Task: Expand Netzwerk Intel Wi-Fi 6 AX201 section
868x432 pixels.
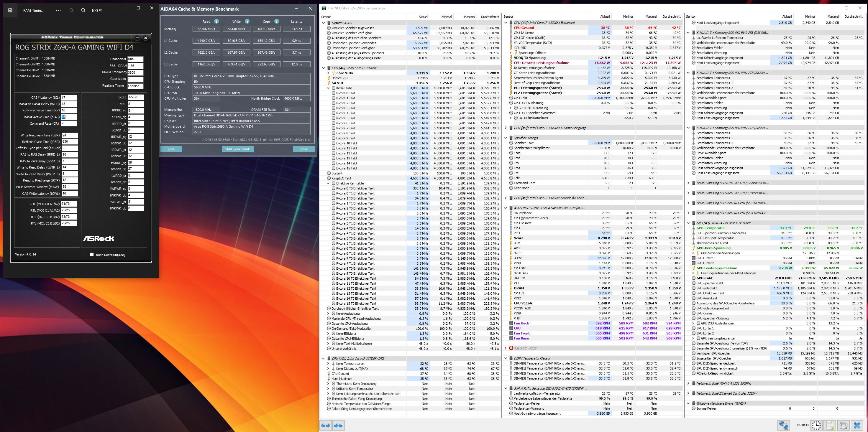Action: click(x=688, y=383)
